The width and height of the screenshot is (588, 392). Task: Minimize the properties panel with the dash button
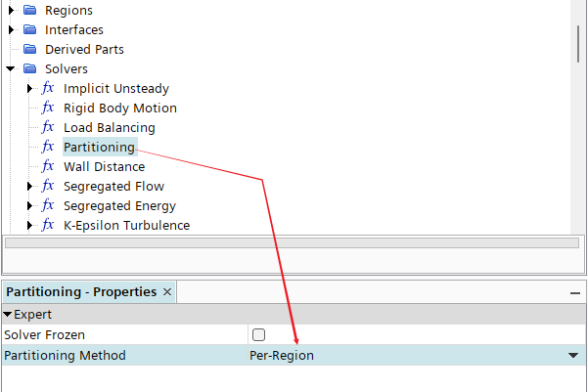coord(575,293)
